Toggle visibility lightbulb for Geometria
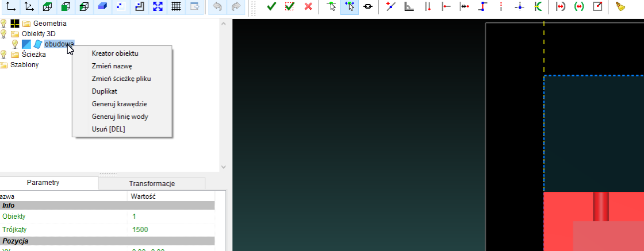Screen dimensions: 644x251 tap(3, 24)
